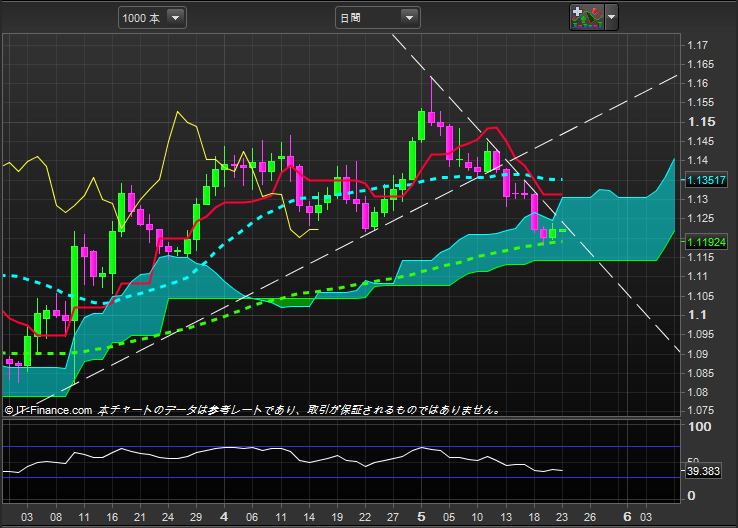738x528 pixels.
Task: Click the month 6 date marker
Action: coord(627,517)
